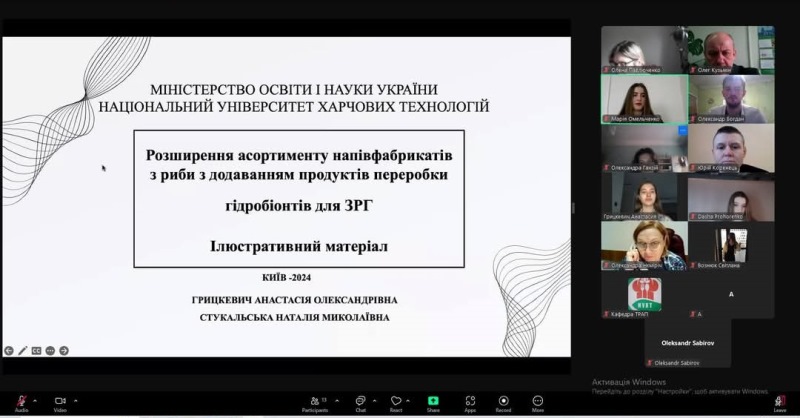Click slide text 'КИЇВ -2024'
Screen dimensions: 800x418
pos(286,278)
